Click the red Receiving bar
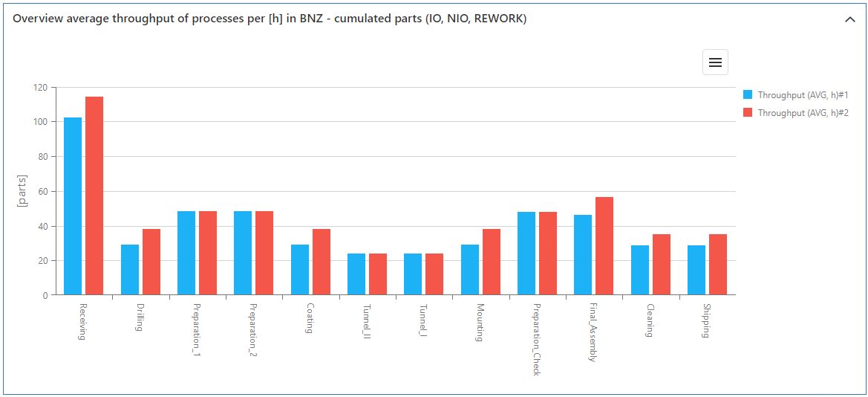This screenshot has height=397, width=868. click(94, 196)
